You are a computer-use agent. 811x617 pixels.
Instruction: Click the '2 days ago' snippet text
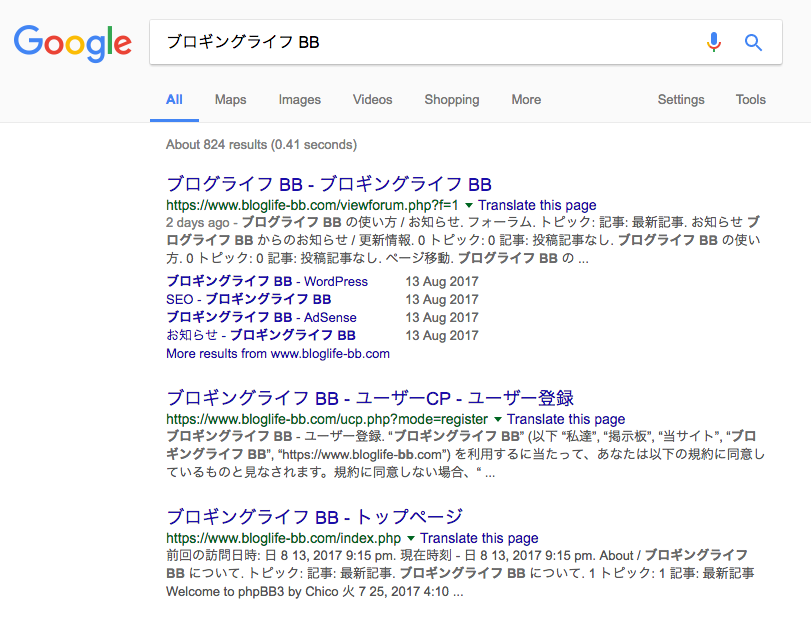pos(198,222)
